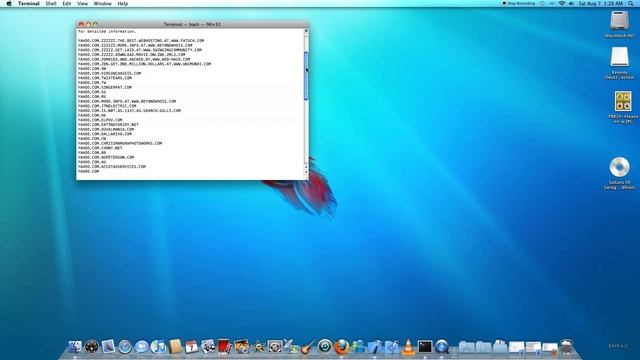Open the Apple menu
640x360 pixels.
click(9, 3)
